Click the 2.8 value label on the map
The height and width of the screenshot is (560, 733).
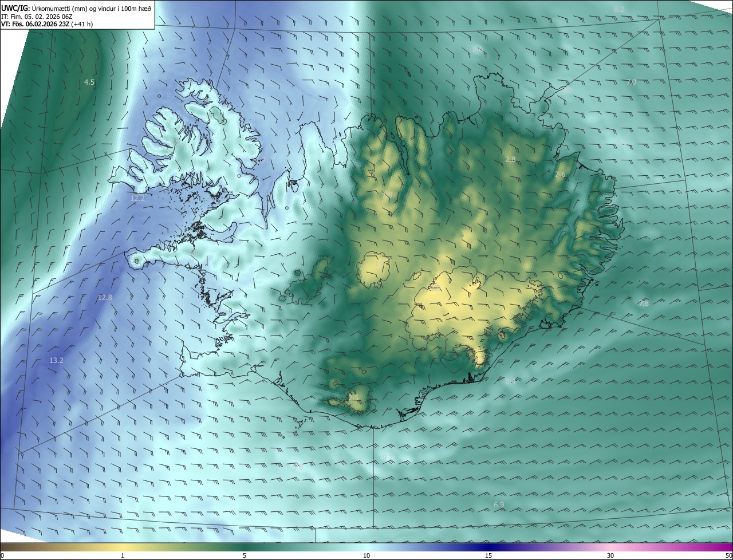(510, 159)
